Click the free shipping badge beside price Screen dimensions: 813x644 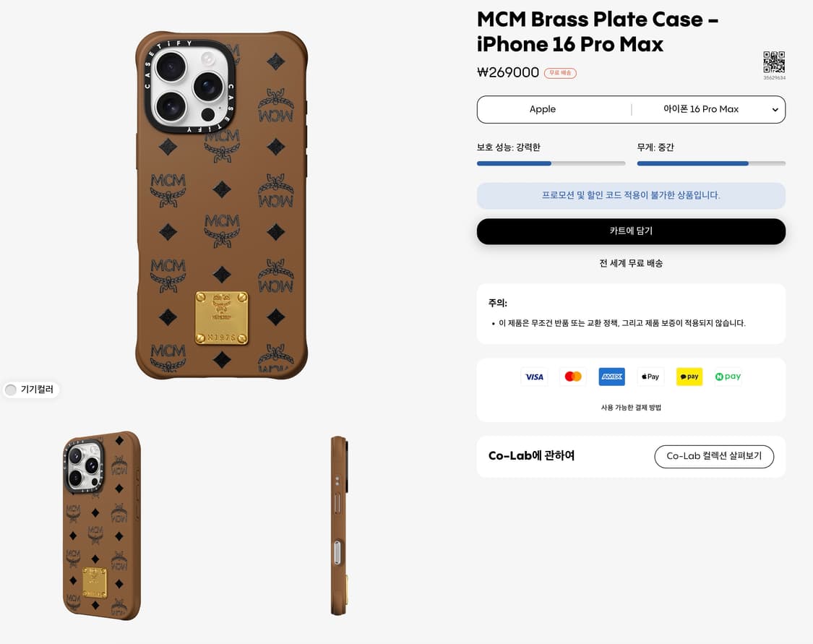(x=560, y=73)
